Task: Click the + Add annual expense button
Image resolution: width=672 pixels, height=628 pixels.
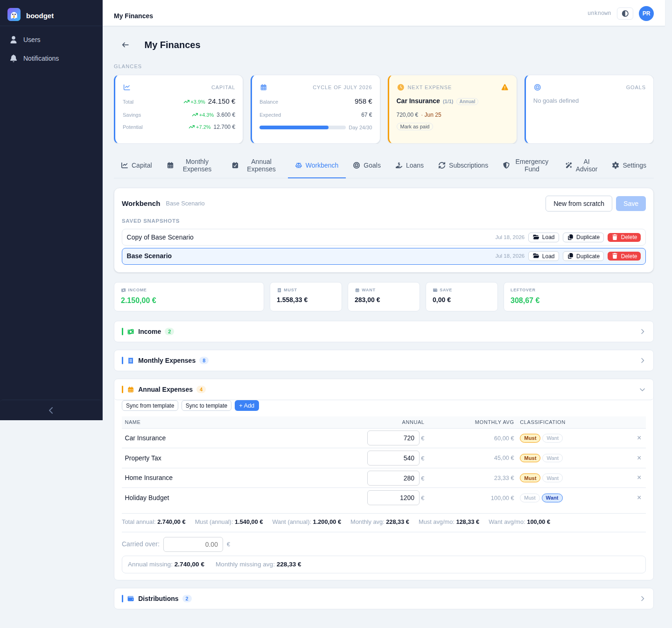Action: [x=247, y=406]
